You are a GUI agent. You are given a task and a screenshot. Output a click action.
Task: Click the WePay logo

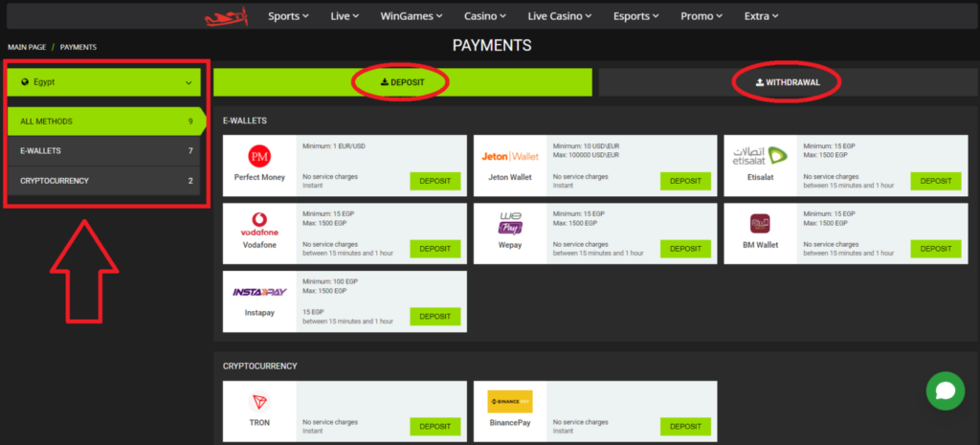coord(510,223)
